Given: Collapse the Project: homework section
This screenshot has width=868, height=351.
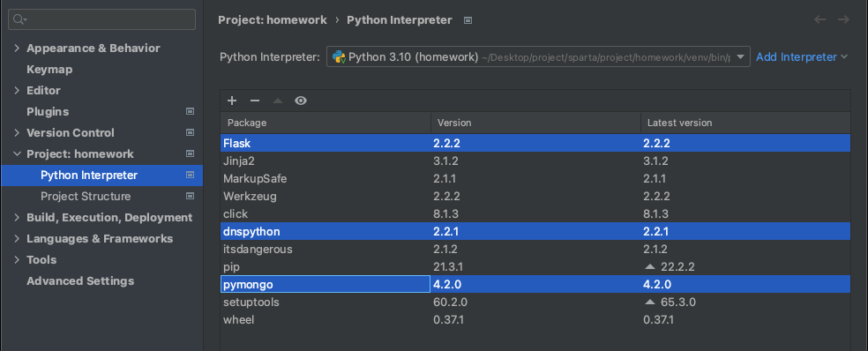Looking at the screenshot, I should [x=17, y=154].
